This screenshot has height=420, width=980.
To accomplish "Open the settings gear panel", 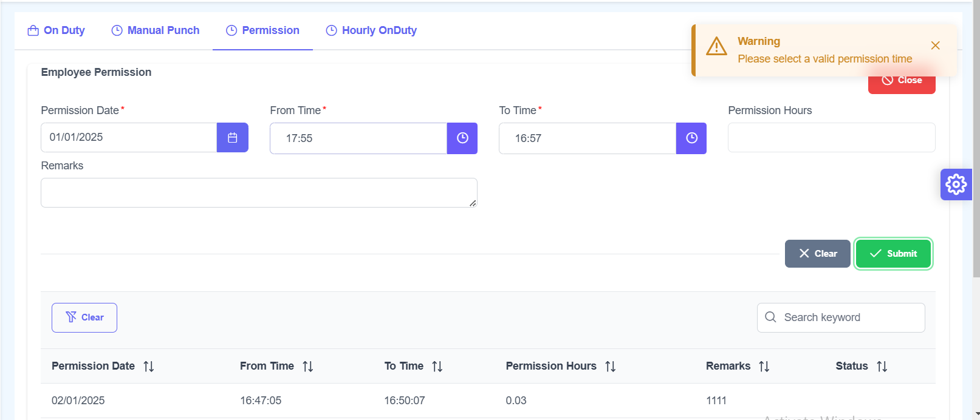I will [956, 184].
